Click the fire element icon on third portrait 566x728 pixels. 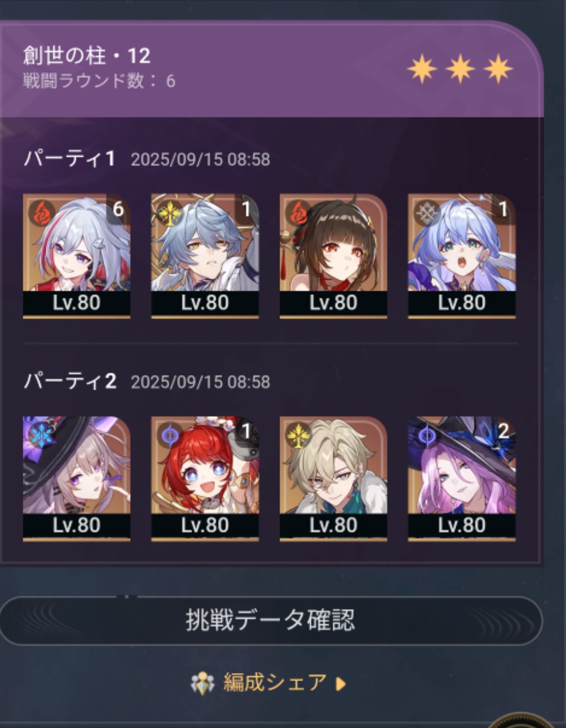point(299,213)
